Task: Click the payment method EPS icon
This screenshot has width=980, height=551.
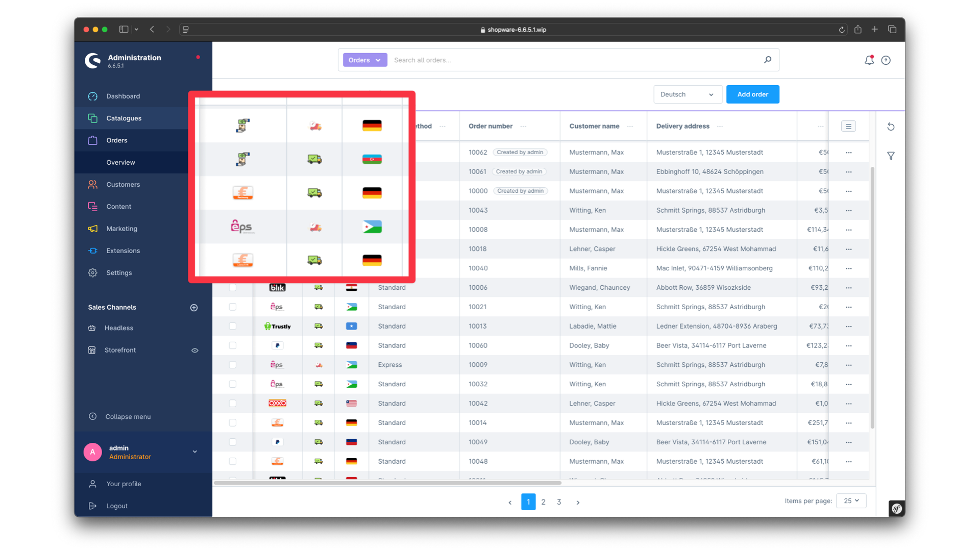Action: pyautogui.click(x=241, y=227)
